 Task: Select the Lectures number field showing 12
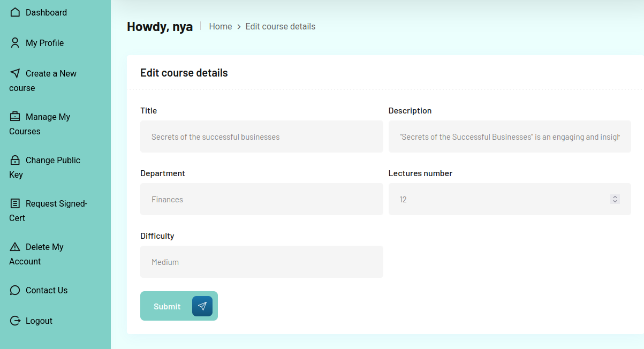click(498, 199)
